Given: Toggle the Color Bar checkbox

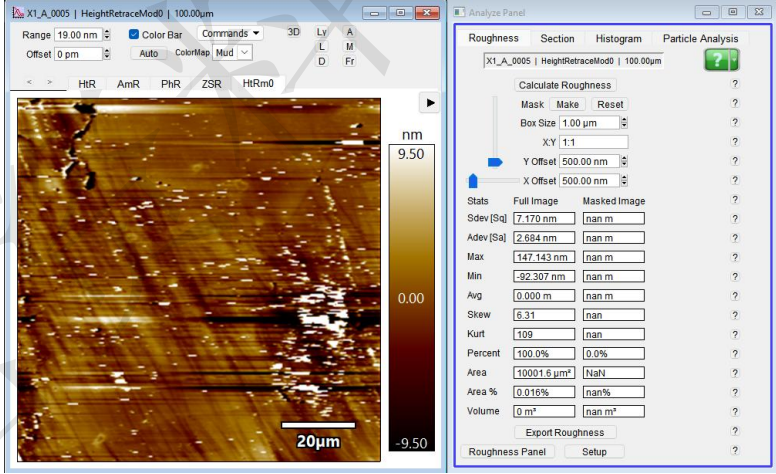Looking at the screenshot, I should (x=135, y=34).
